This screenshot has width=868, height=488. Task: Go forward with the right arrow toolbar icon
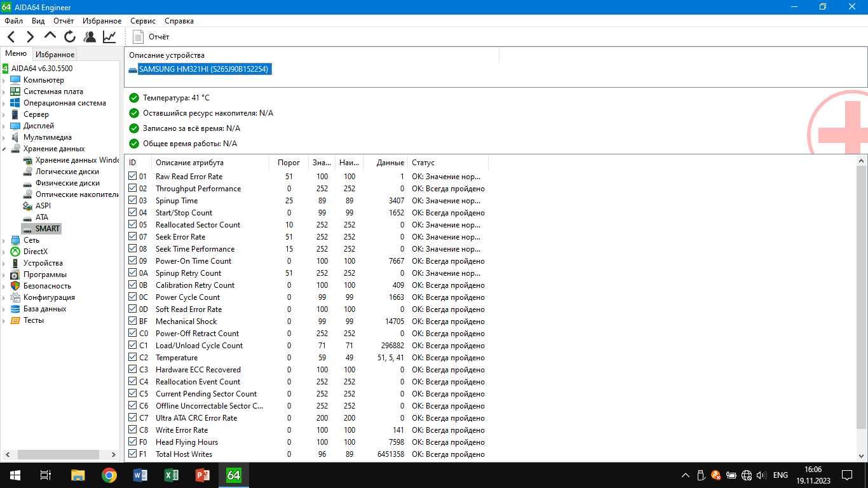30,37
